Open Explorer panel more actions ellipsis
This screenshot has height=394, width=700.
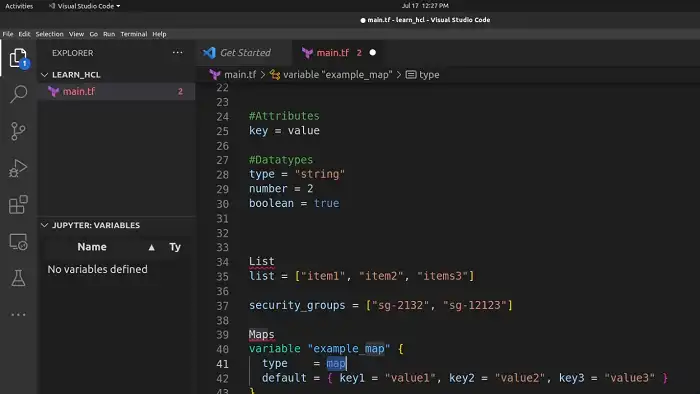[x=177, y=53]
